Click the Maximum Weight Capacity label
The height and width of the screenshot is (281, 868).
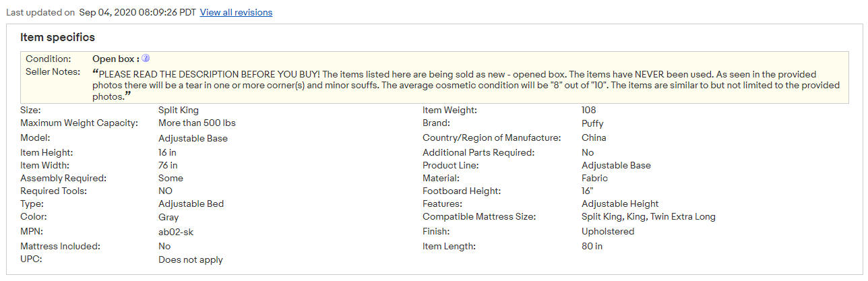[x=79, y=123]
